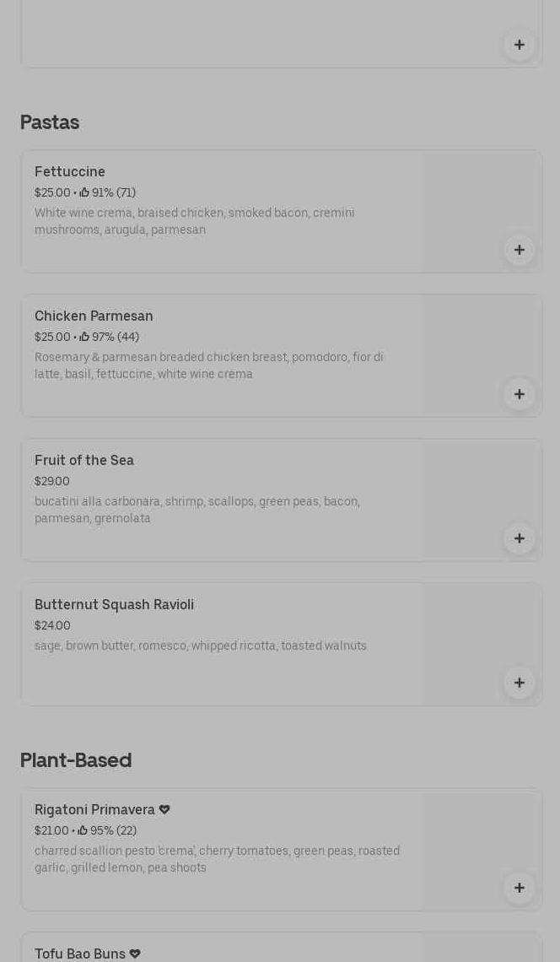
Task: Click the Pastas section heading
Action: [50, 122]
